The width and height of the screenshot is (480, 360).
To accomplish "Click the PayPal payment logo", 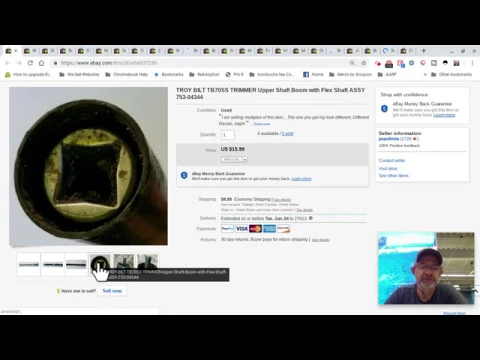I will (x=228, y=229).
